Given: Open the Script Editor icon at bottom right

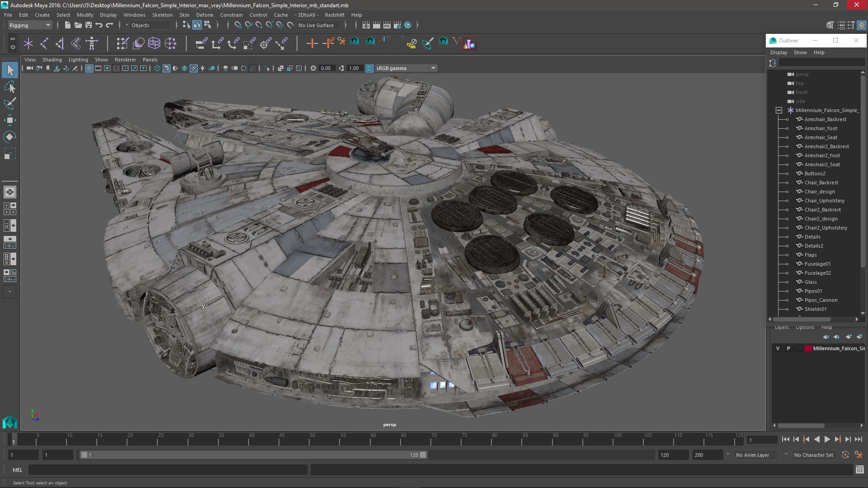Looking at the screenshot, I should coord(860,470).
